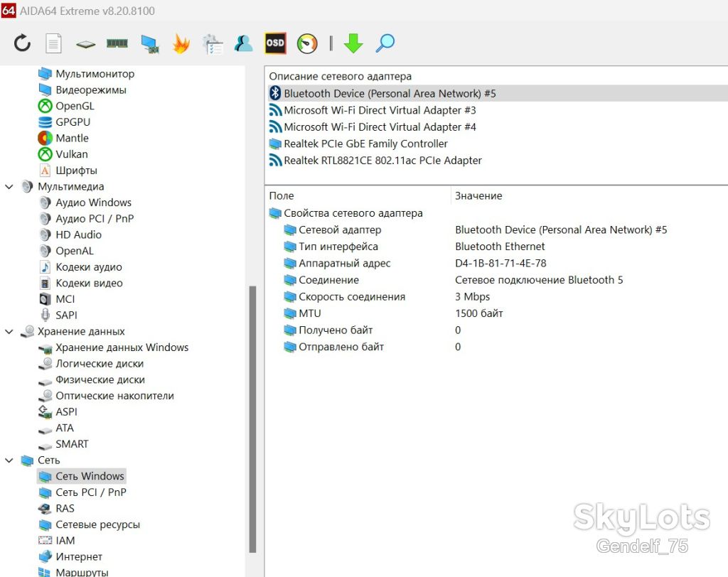This screenshot has height=577, width=728.
Task: Select Кодеки видео in the tree
Action: 80,283
